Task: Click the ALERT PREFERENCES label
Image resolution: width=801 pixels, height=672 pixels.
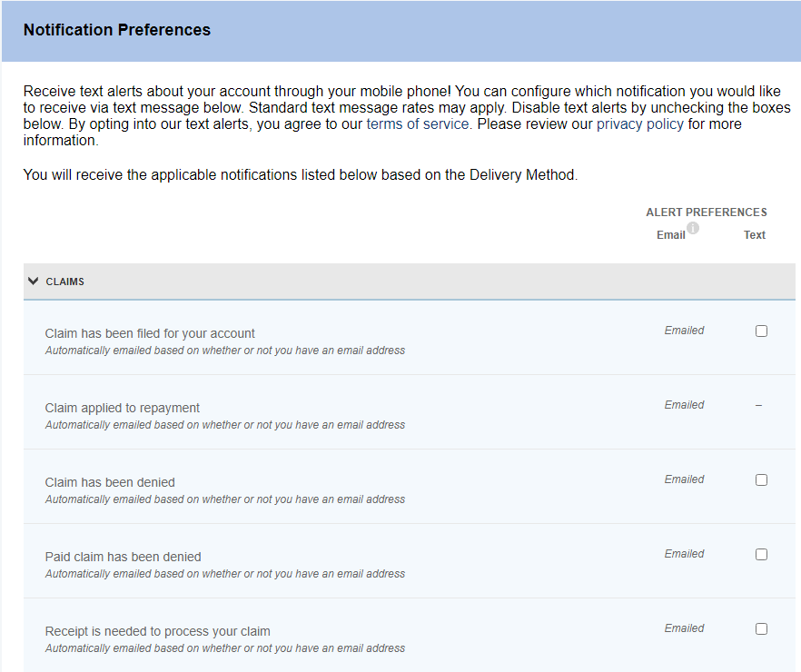Action: pos(706,212)
